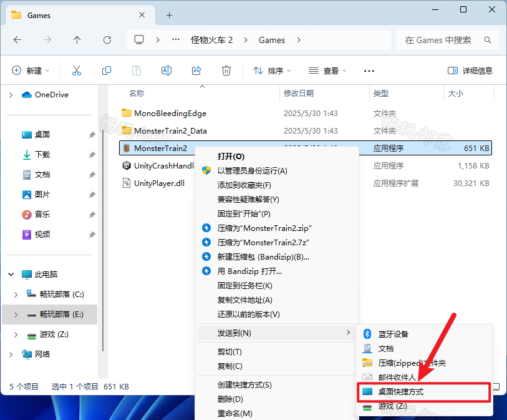Click the Delete trash icon in toolbar
Viewport: 507px width, 420px height.
pos(226,71)
